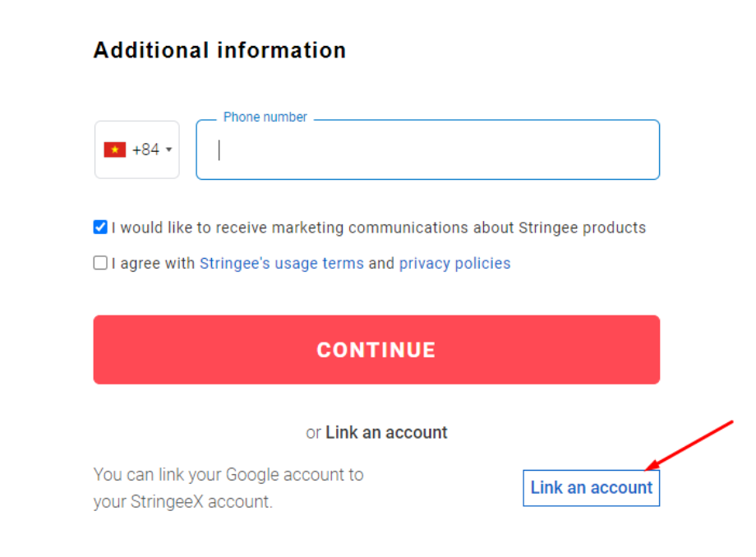Open the +84 country code selector
This screenshot has width=756, height=557.
(x=137, y=150)
